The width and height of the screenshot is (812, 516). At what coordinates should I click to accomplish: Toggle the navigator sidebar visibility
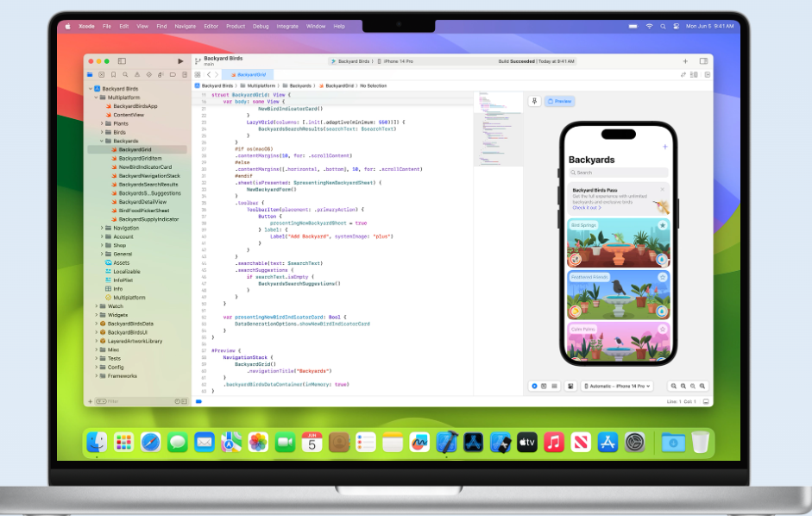122,61
